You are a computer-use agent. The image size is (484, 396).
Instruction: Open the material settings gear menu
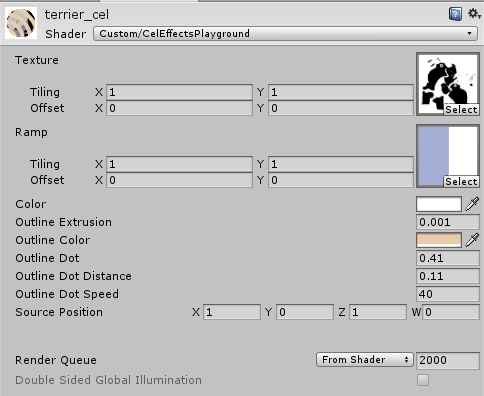click(x=474, y=14)
